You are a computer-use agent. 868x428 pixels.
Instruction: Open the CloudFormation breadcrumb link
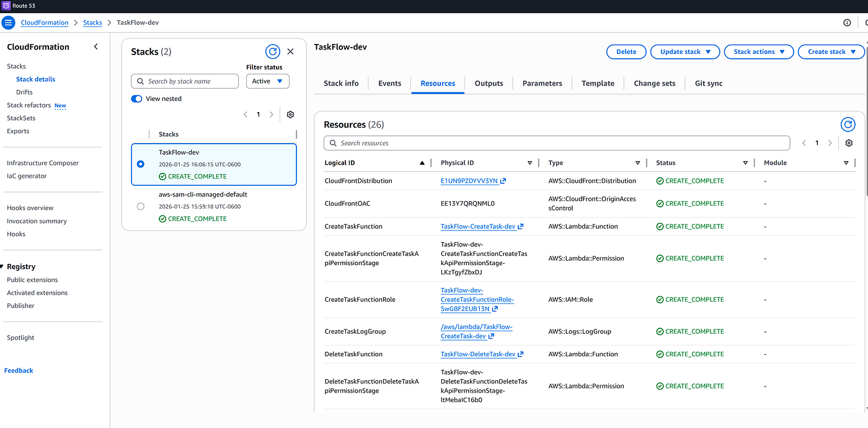(45, 23)
